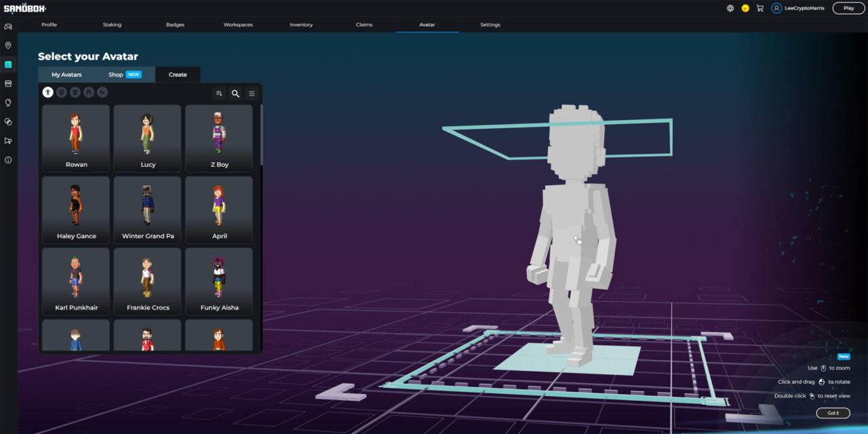Image resolution: width=868 pixels, height=434 pixels.
Task: Filter avatars by shirt category icon
Action: [75, 92]
